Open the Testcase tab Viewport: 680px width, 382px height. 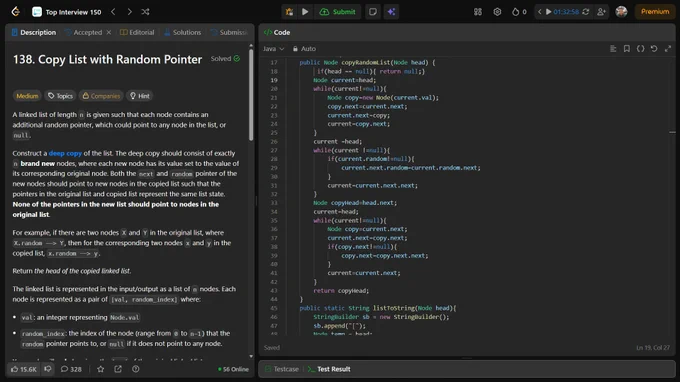pyautogui.click(x=282, y=369)
